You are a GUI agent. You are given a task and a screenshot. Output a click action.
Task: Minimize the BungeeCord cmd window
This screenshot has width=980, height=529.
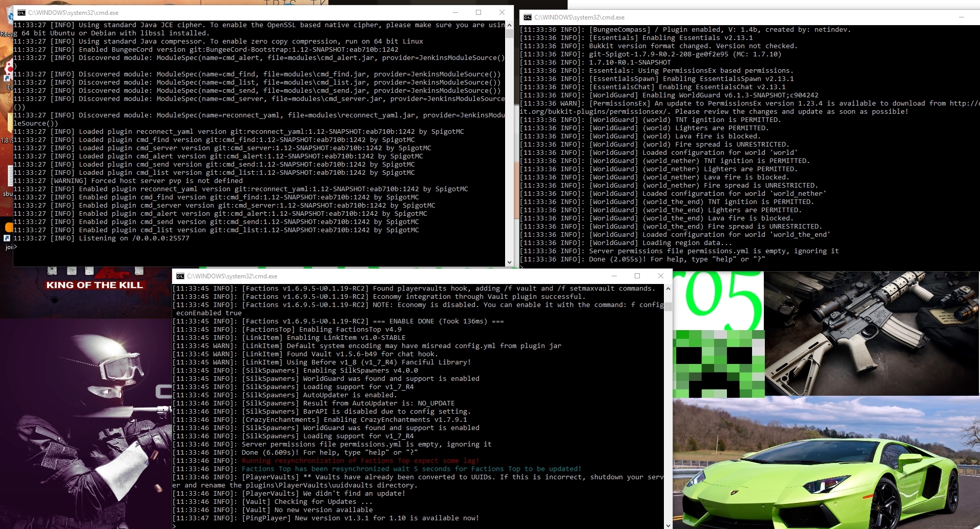click(455, 13)
